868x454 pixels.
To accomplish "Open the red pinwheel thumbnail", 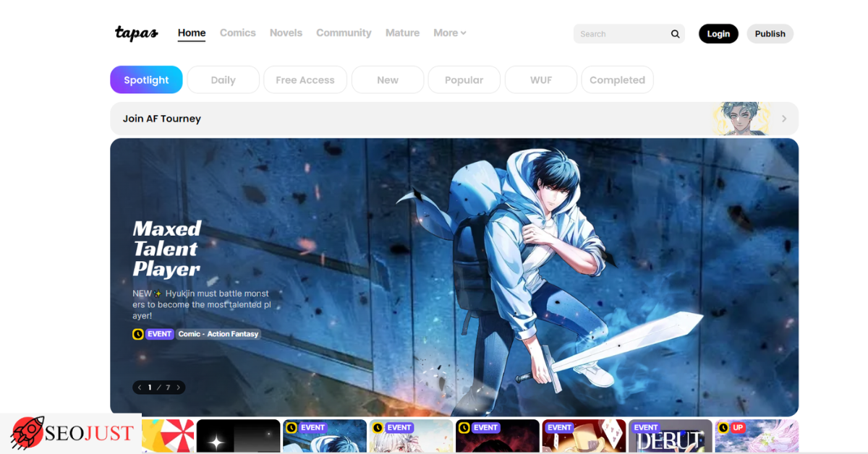I will point(168,437).
